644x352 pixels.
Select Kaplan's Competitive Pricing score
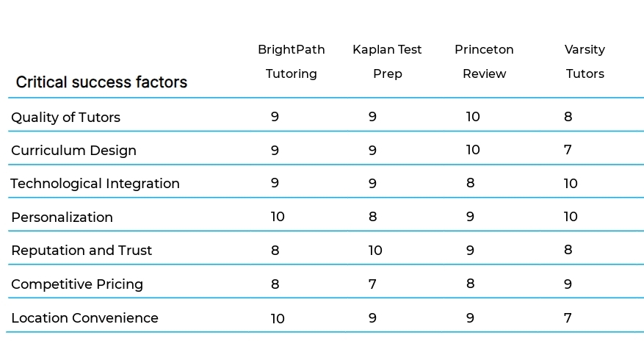(x=372, y=284)
